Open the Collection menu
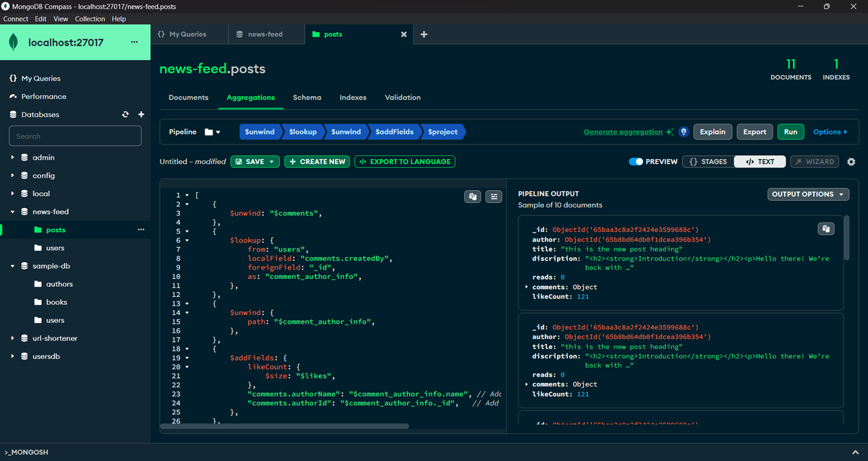 point(90,19)
